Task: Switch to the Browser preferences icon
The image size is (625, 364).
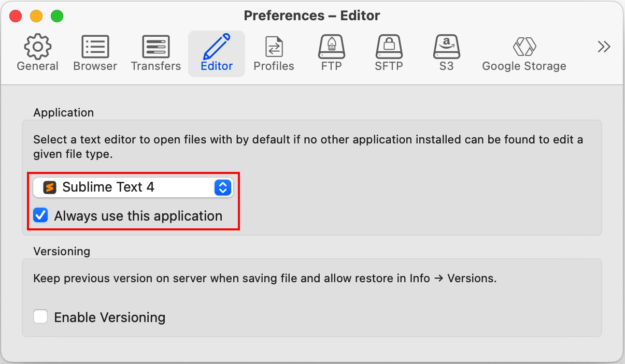Action: click(x=95, y=47)
